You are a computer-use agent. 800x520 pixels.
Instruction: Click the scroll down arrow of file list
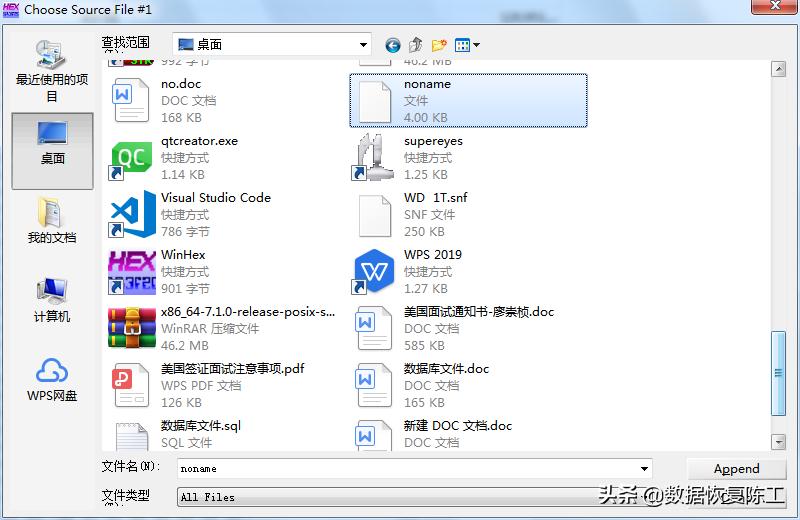pyautogui.click(x=778, y=442)
